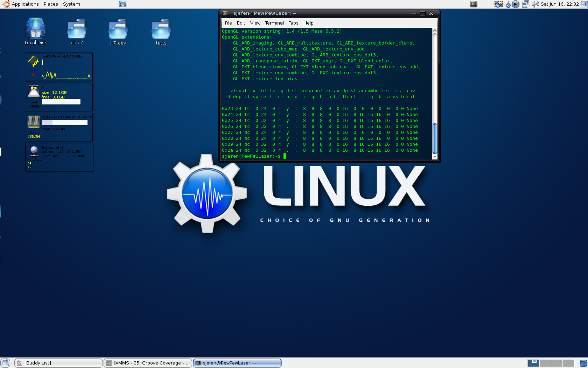Switch to the third workspace
The width and height of the screenshot is (588, 368).
557,363
